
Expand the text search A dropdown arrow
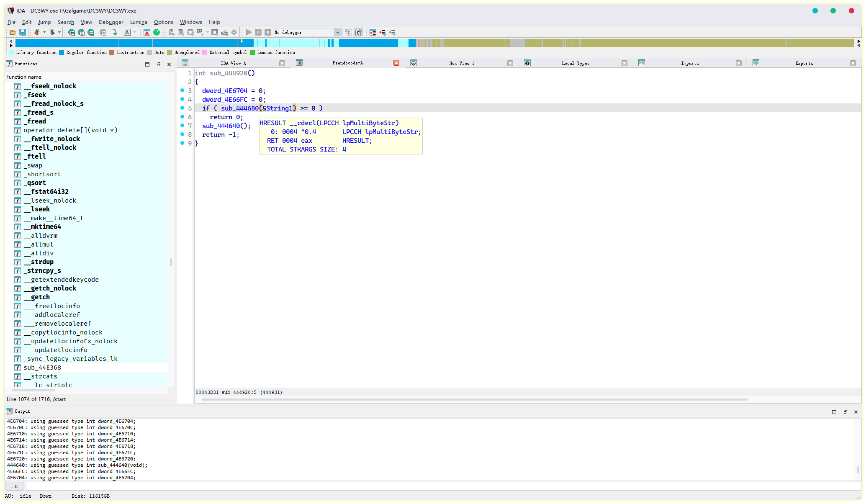tap(134, 32)
